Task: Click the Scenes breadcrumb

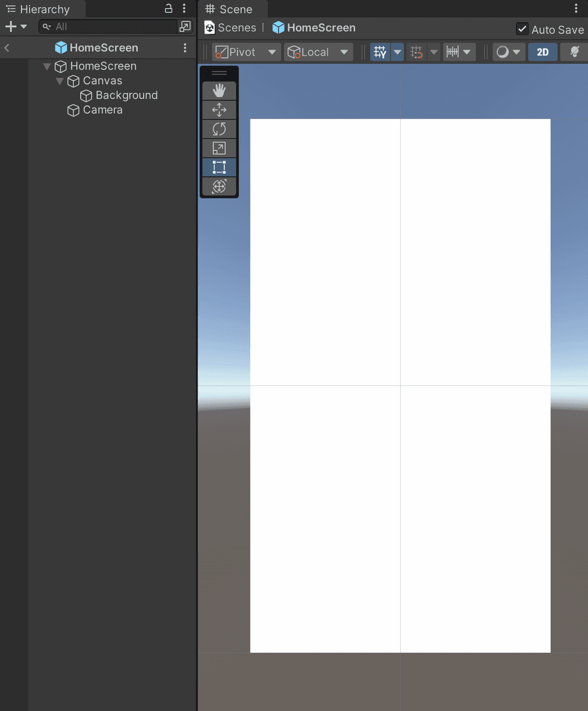Action: pos(230,28)
